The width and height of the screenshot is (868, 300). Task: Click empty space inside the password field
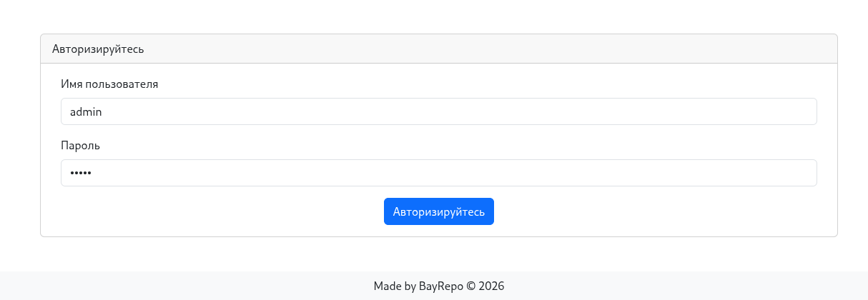[500, 173]
